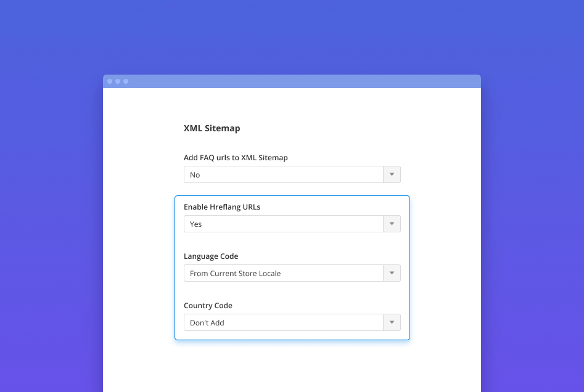Click the middle dot in the window title bar
584x392 pixels.
[x=118, y=81]
